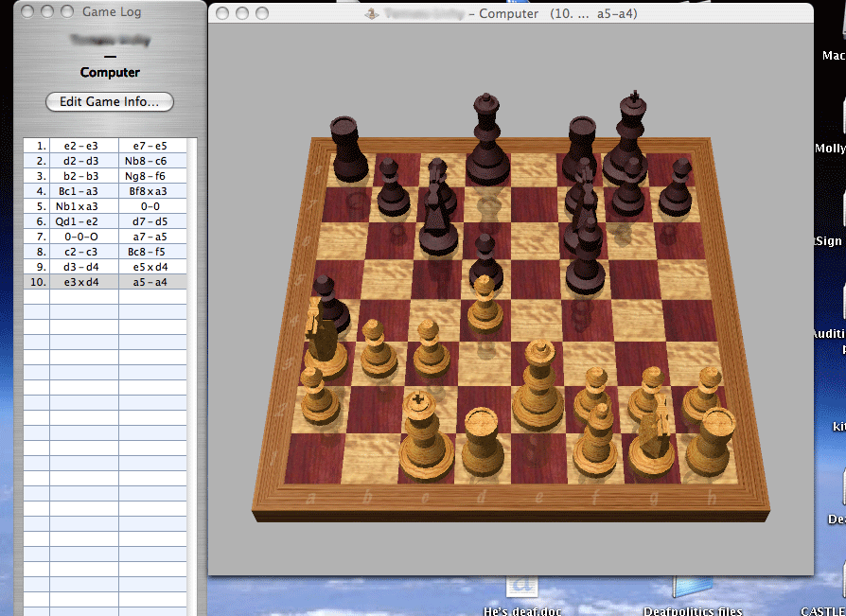Screen dimensions: 846x616
Task: Select white's "0-0-O" castling move
Action: (x=81, y=237)
